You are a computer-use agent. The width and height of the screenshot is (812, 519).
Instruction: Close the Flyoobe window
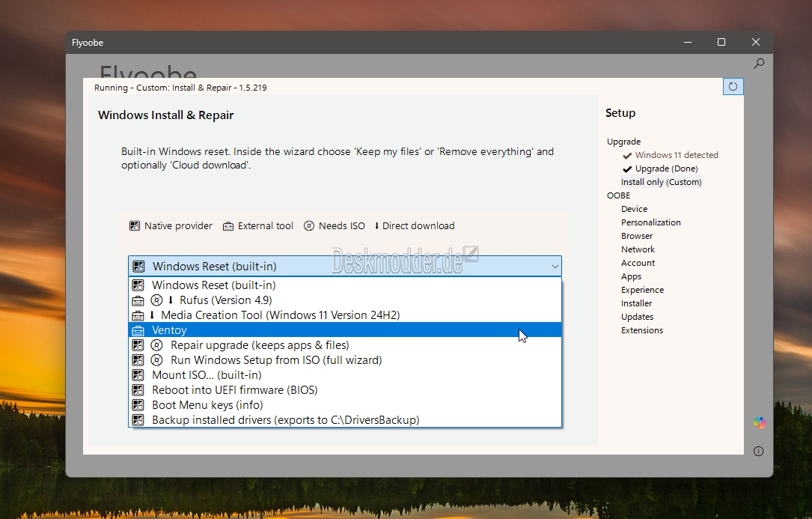point(756,42)
